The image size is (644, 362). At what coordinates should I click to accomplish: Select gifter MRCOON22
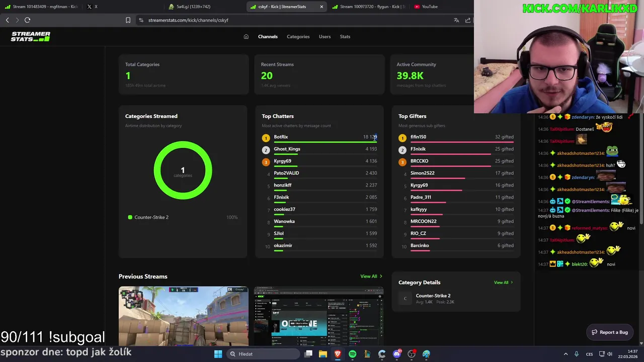423,221
